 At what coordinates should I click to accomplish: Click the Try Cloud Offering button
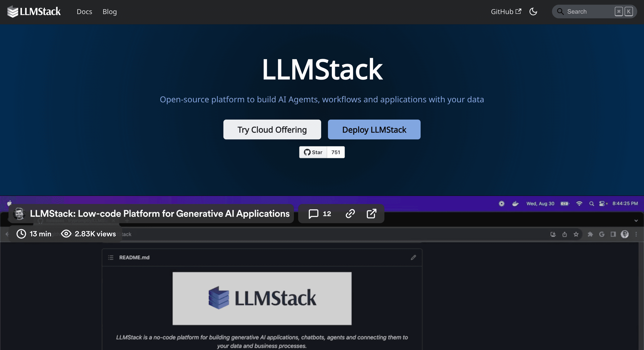click(272, 129)
